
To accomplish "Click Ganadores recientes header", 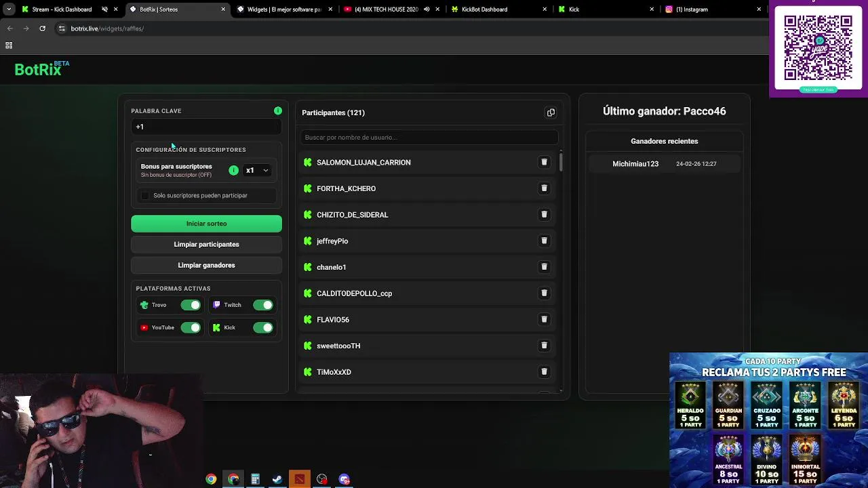I will [x=665, y=141].
